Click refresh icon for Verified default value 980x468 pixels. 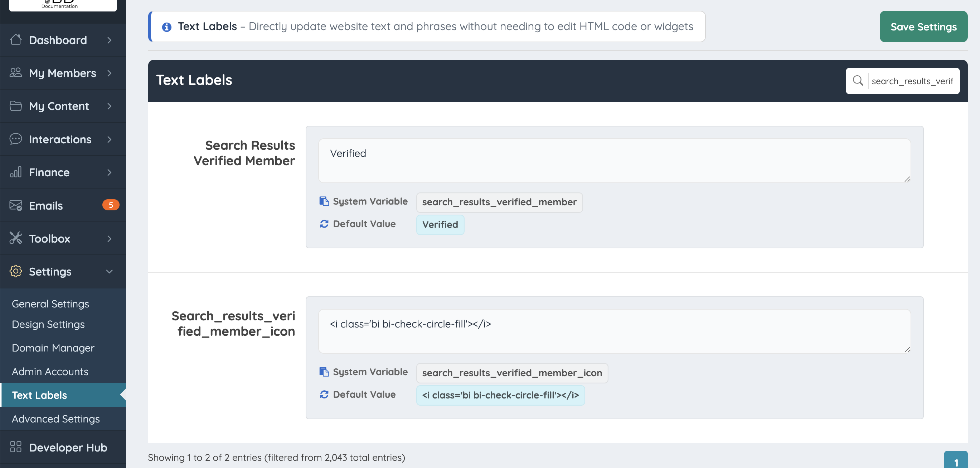click(x=324, y=224)
